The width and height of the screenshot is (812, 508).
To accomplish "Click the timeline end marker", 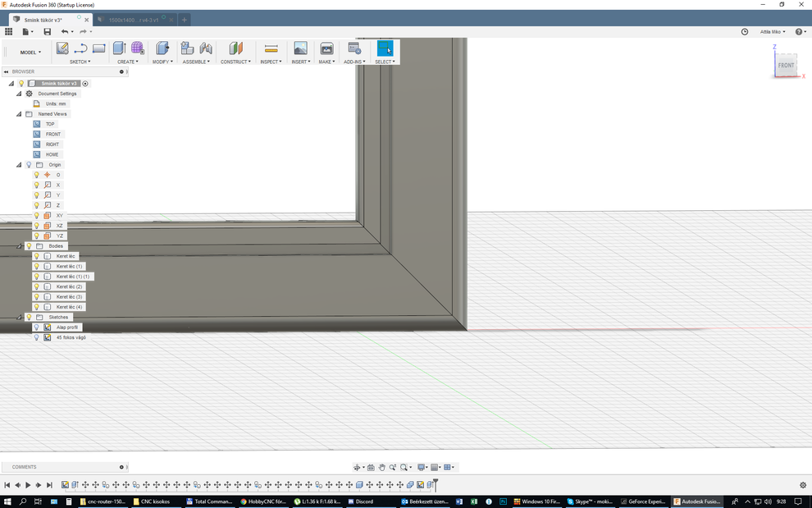I will (436, 485).
